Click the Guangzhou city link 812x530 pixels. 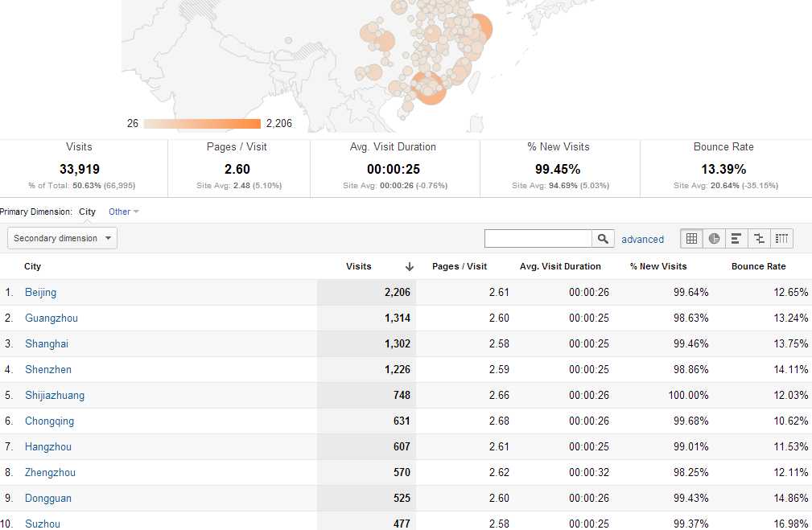51,318
